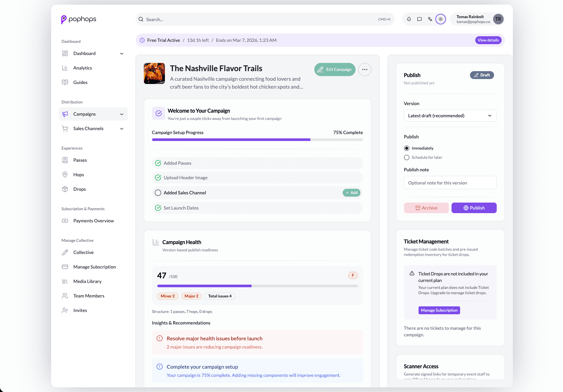Screen dimensions: 563x392
Task: Click the Media Library icon
Action: click(x=65, y=281)
